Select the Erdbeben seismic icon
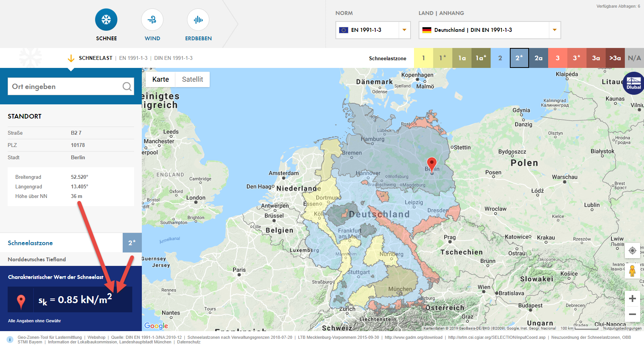 coord(198,20)
